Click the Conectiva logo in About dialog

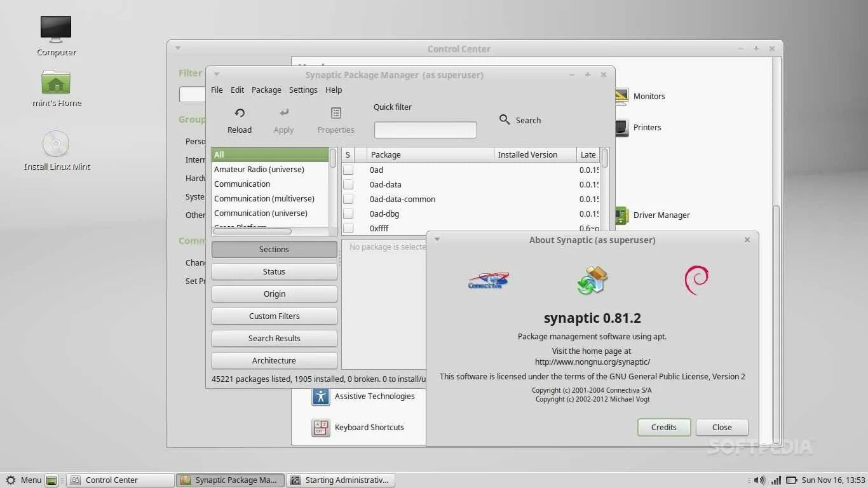tap(489, 280)
